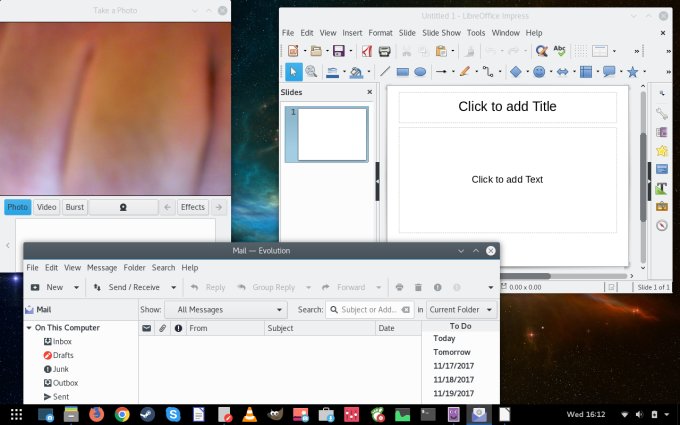Image resolution: width=680 pixels, height=425 pixels.
Task: Click the Zoom & Pan magnifier tool
Action: tap(311, 72)
